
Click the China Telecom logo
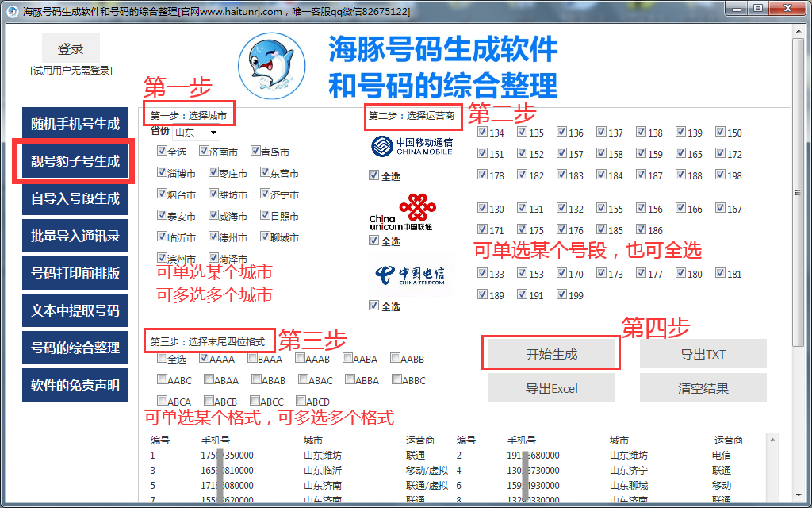(410, 275)
